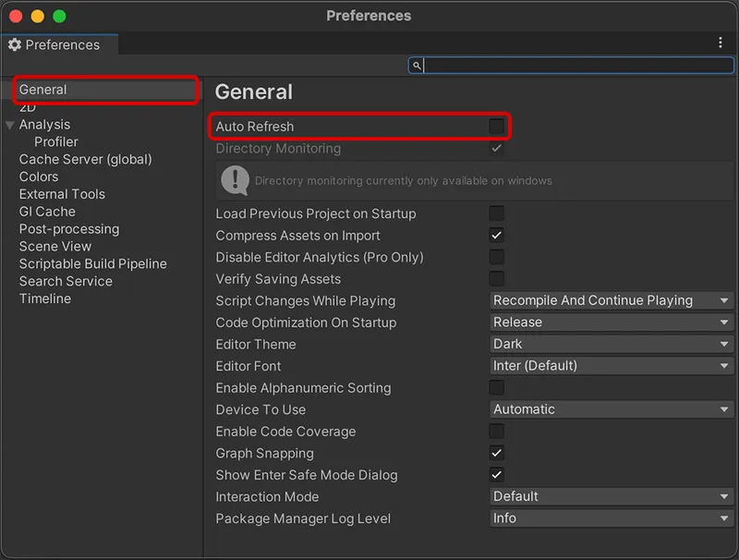Uncheck Compress Assets on Import
This screenshot has height=560, width=739.
[x=496, y=235]
